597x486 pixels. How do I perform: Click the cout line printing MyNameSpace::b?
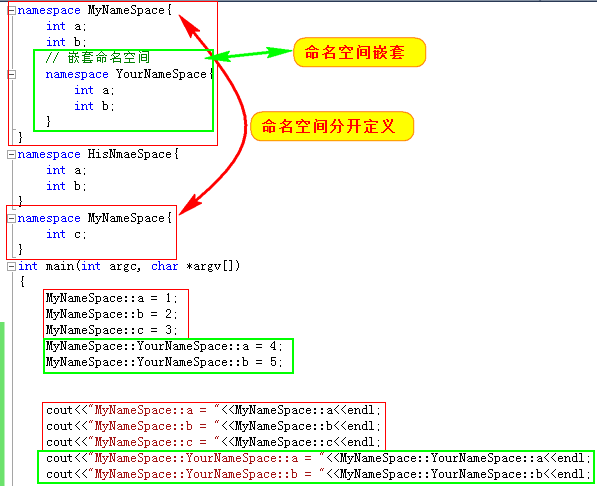(213, 426)
